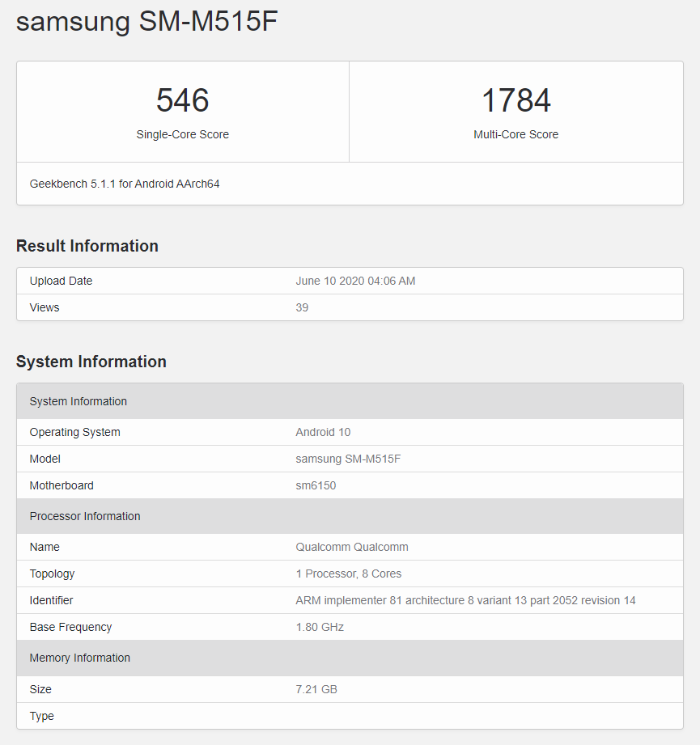Click the Views count showing 39
Image resolution: width=700 pixels, height=745 pixels.
pyautogui.click(x=301, y=307)
